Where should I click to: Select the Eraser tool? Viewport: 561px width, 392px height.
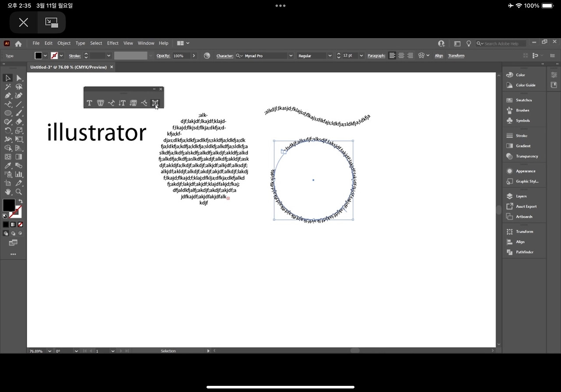tap(19, 122)
